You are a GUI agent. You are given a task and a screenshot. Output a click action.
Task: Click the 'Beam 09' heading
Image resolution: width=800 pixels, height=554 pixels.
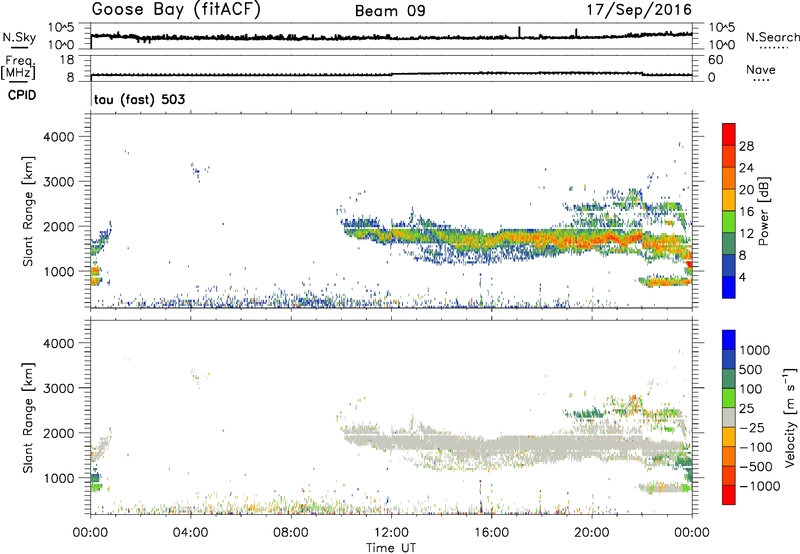coord(390,11)
